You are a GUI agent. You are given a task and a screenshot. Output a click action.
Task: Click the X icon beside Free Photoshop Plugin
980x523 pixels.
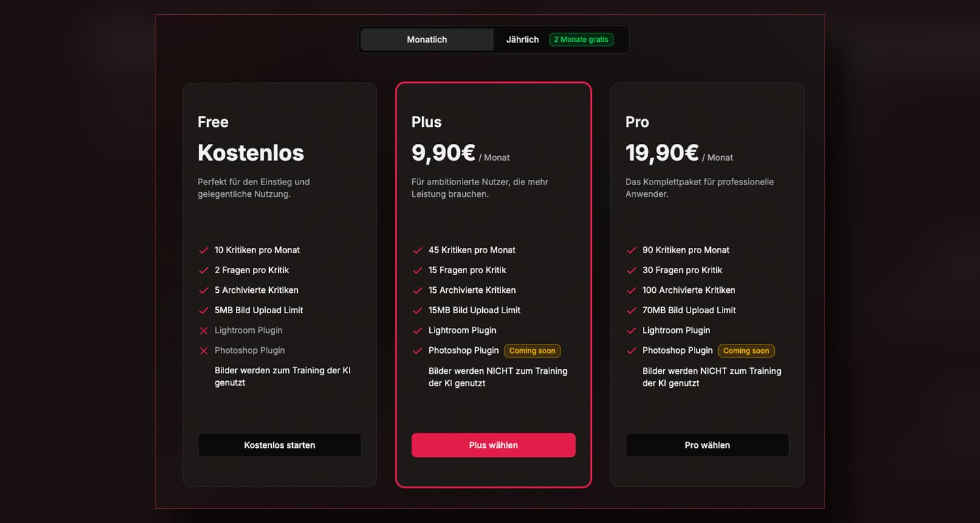[204, 351]
